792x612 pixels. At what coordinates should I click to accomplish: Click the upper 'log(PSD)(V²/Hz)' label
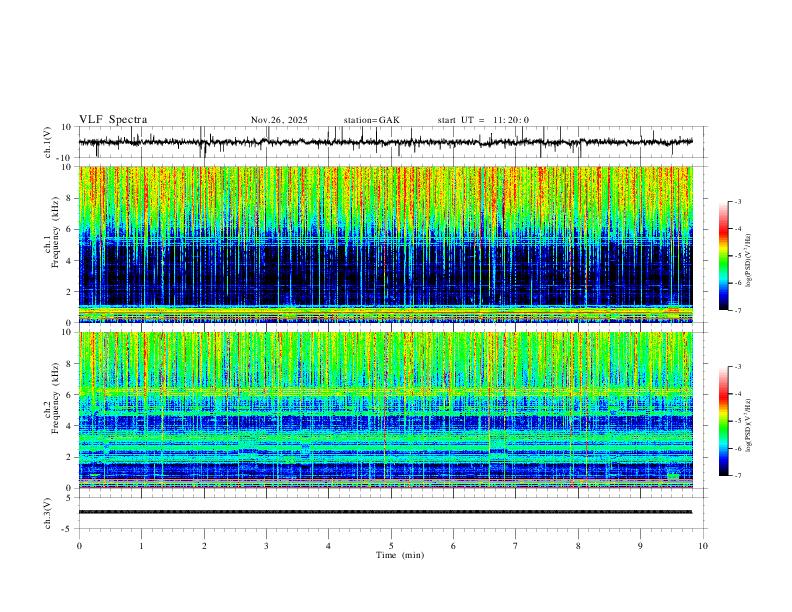748,261
